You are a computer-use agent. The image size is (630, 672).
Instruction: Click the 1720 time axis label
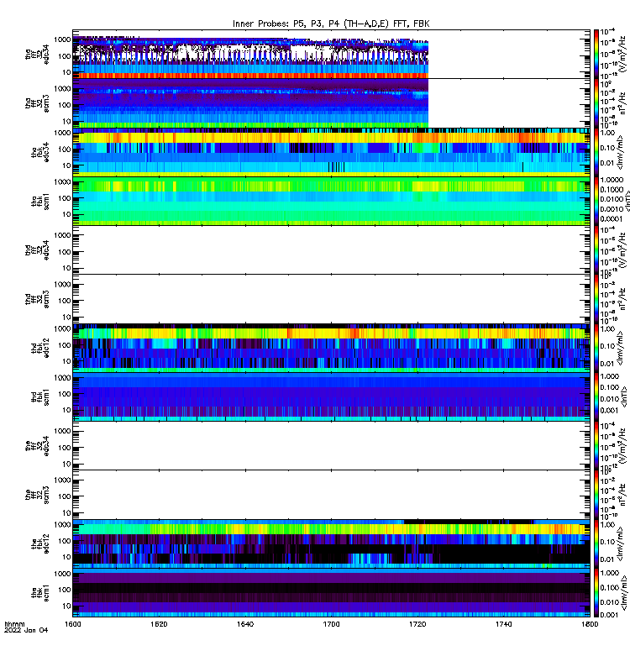coord(417,624)
